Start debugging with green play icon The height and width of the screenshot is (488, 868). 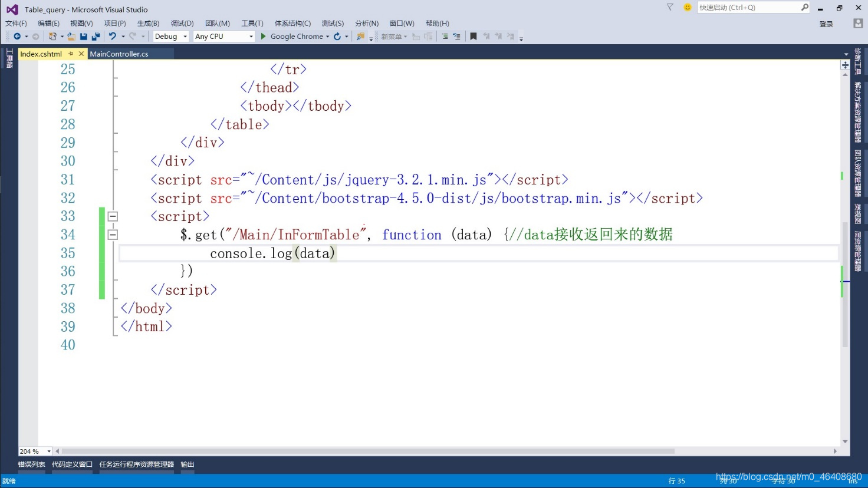(263, 37)
